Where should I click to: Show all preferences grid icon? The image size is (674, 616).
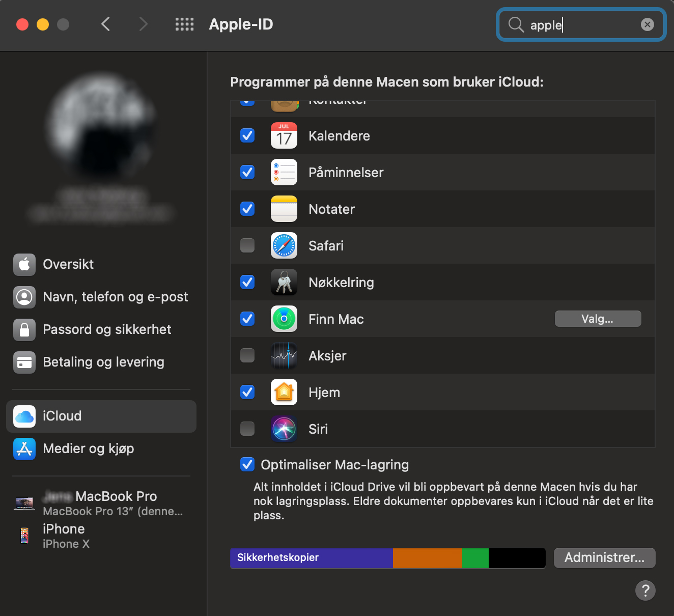184,24
